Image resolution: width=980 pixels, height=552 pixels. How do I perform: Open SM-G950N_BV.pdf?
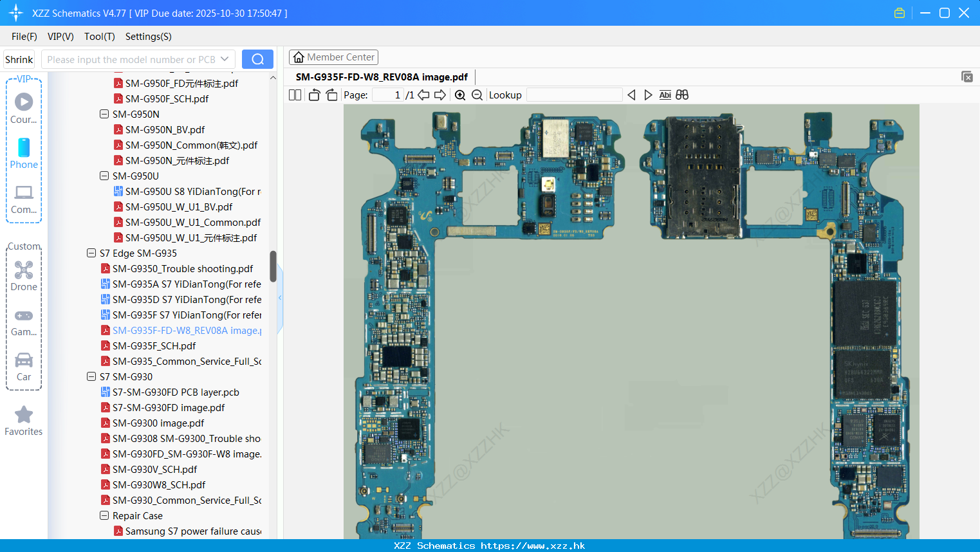tap(165, 129)
